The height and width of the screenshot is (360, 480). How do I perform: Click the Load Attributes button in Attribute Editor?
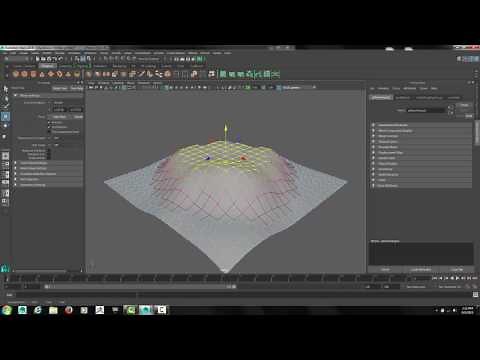[x=421, y=269]
